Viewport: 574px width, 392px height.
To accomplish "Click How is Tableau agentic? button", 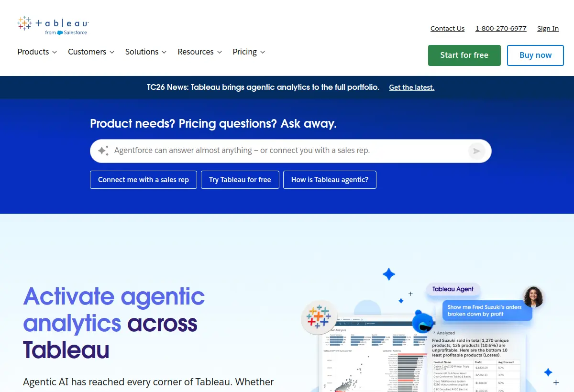I will pos(330,180).
